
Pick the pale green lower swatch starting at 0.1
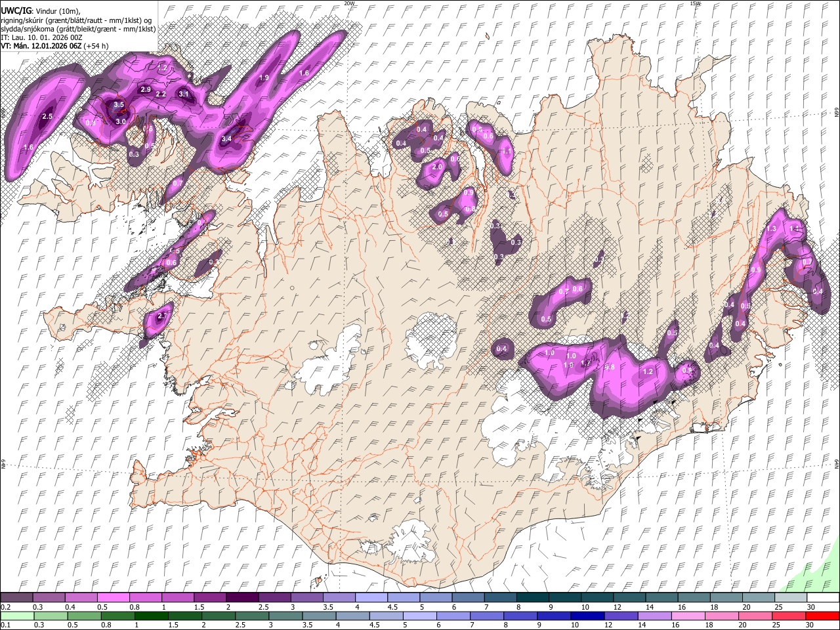[16, 616]
